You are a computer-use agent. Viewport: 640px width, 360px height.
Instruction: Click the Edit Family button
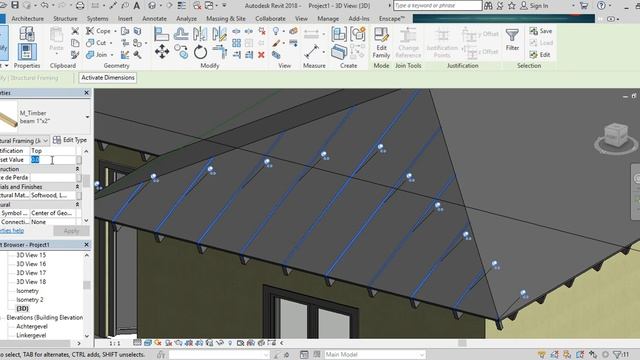pos(381,43)
